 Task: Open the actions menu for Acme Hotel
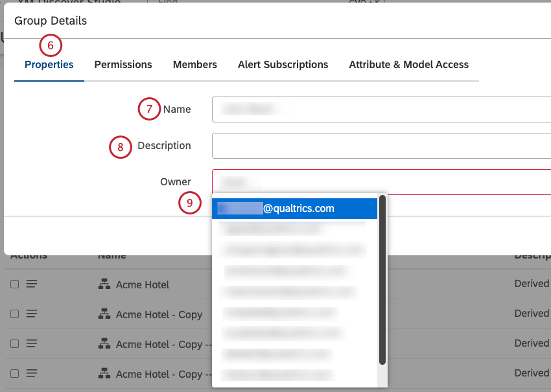[x=31, y=284]
